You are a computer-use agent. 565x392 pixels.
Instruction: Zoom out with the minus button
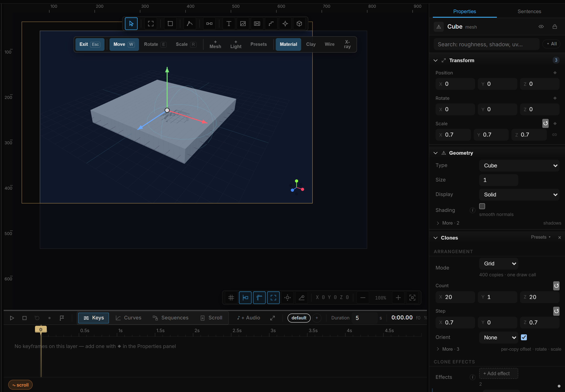pyautogui.click(x=363, y=298)
